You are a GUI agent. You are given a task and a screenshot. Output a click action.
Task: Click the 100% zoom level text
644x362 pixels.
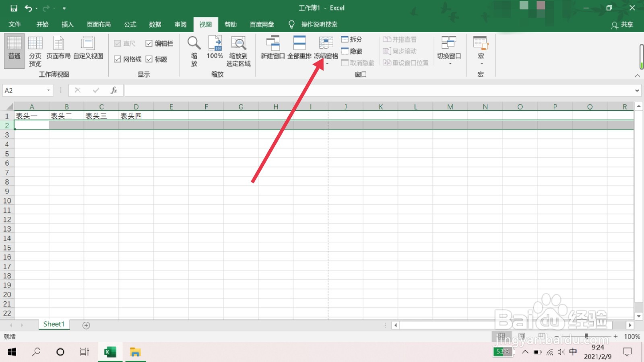click(x=632, y=337)
